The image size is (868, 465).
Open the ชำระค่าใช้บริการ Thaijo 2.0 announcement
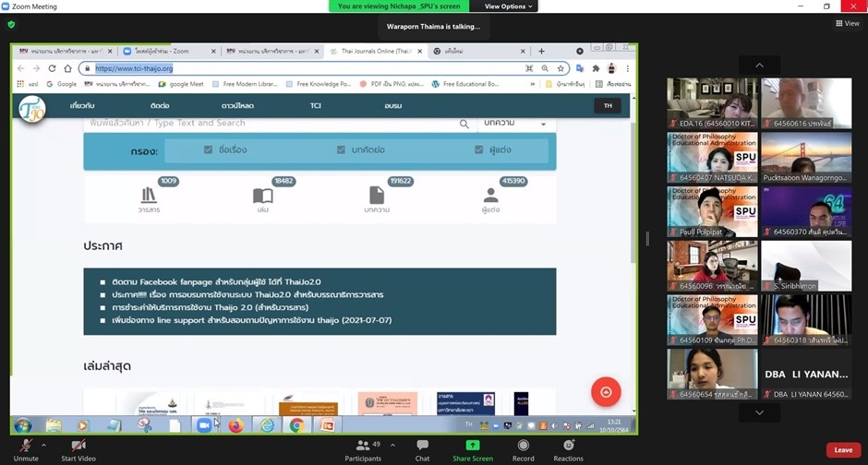coord(211,307)
